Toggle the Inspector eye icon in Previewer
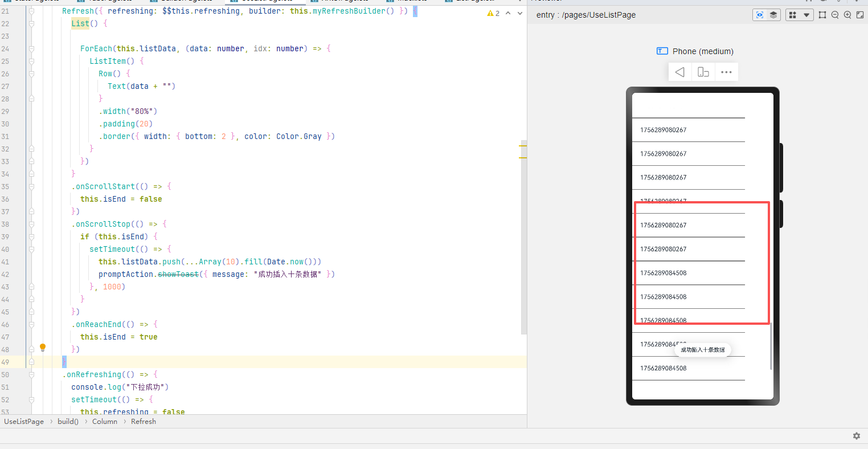This screenshot has height=449, width=868. pos(759,15)
